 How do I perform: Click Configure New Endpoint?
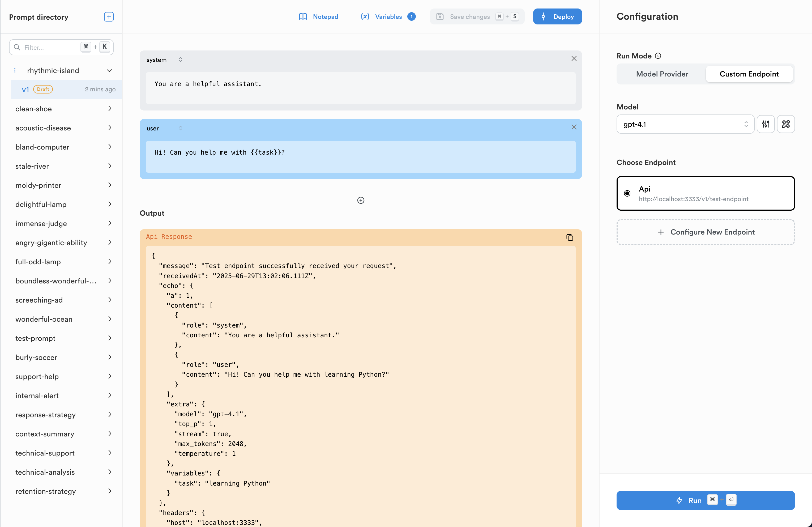point(705,232)
